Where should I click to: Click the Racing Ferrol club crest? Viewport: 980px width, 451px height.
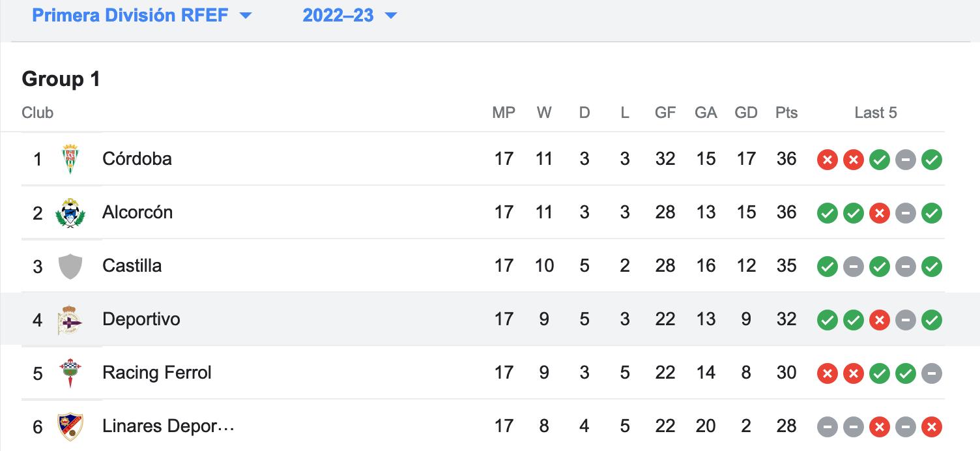click(70, 373)
